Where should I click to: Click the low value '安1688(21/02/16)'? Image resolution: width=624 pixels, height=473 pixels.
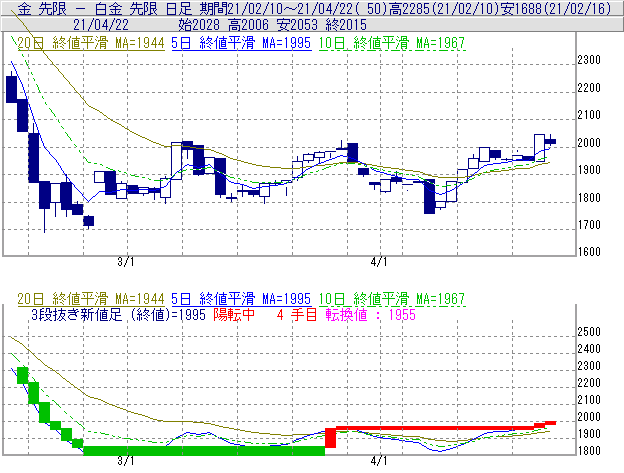pos(556,8)
